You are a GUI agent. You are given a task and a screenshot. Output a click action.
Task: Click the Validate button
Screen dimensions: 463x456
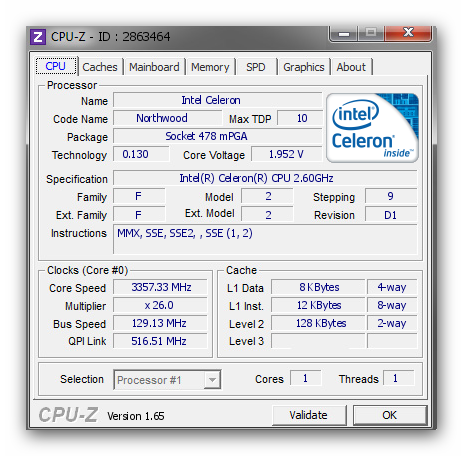point(309,415)
